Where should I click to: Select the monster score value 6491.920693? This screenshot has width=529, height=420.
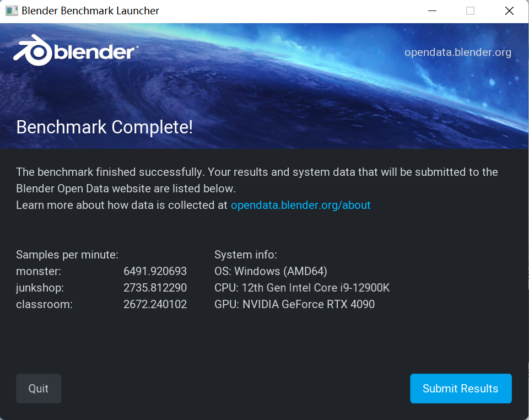pyautogui.click(x=155, y=271)
